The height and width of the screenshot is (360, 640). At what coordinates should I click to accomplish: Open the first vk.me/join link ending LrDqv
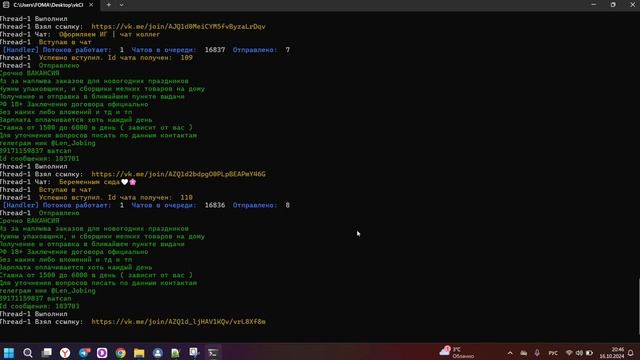click(x=178, y=27)
